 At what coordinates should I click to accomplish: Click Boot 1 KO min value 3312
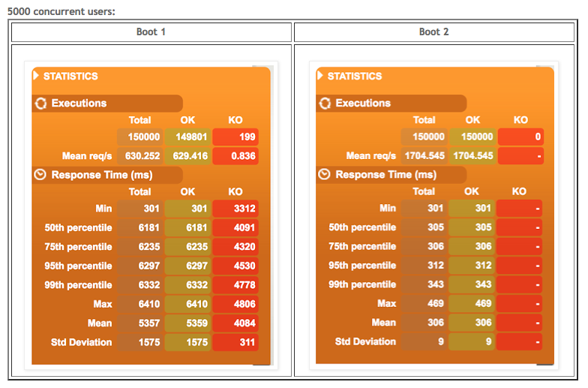point(235,209)
